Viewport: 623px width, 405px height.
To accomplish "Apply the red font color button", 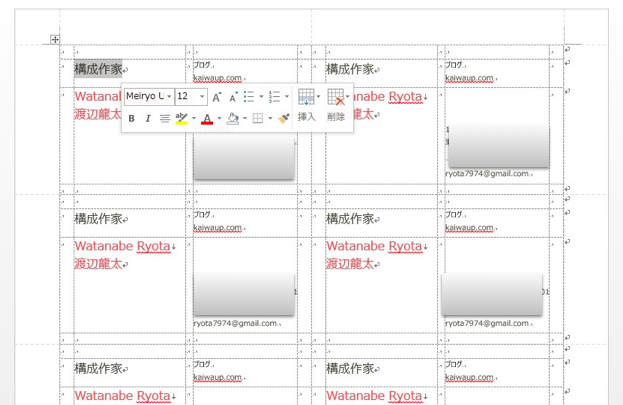I will pos(206,119).
